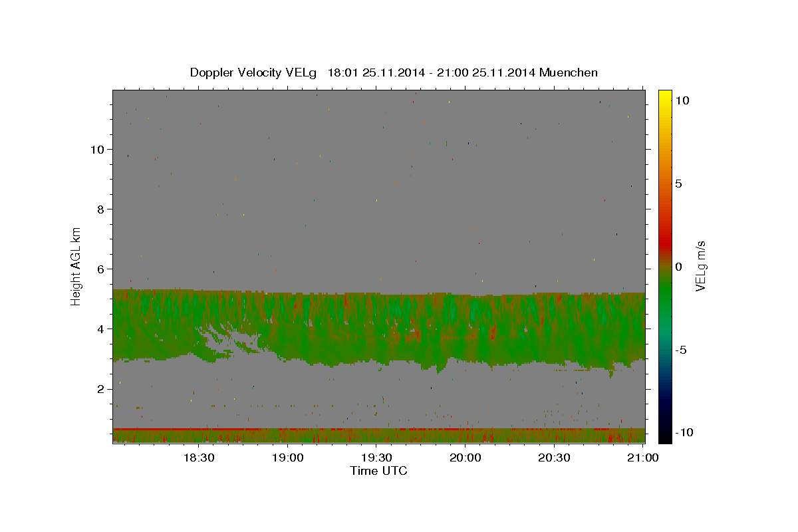Click the height axis label 8
The image size is (798, 532).
pos(101,209)
